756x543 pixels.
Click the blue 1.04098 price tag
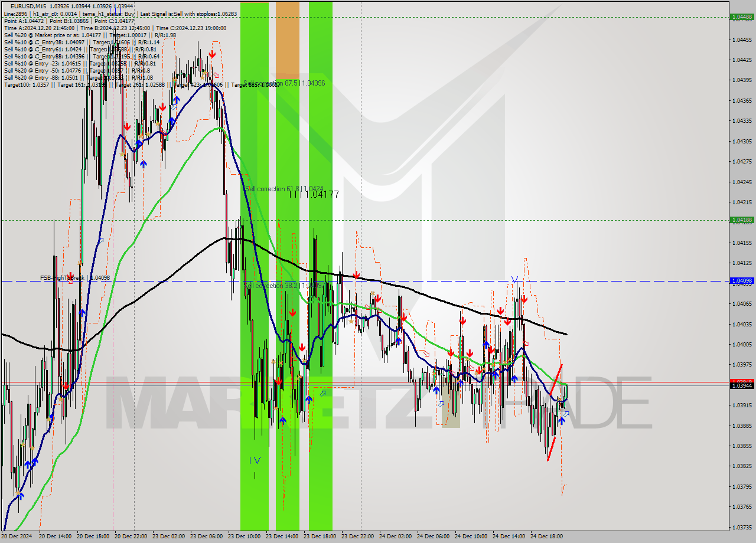pyautogui.click(x=742, y=281)
